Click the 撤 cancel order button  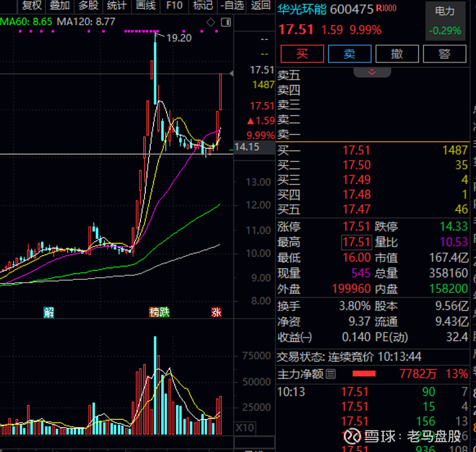pos(397,54)
